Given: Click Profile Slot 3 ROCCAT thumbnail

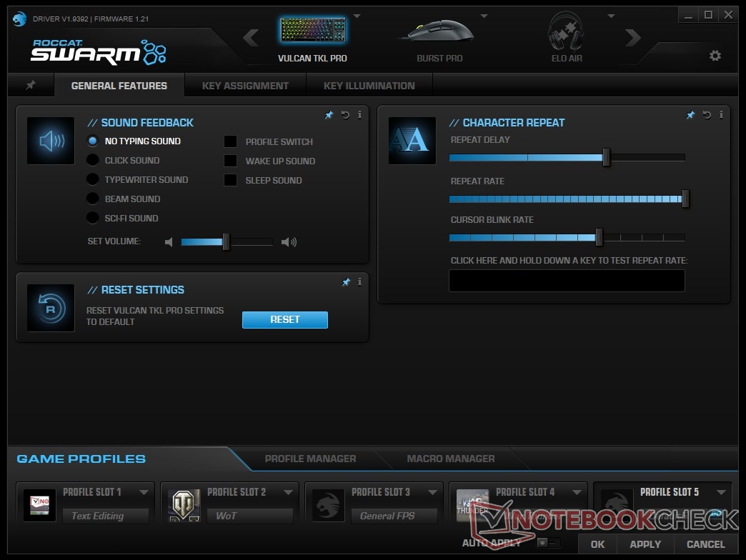Looking at the screenshot, I should (x=328, y=505).
